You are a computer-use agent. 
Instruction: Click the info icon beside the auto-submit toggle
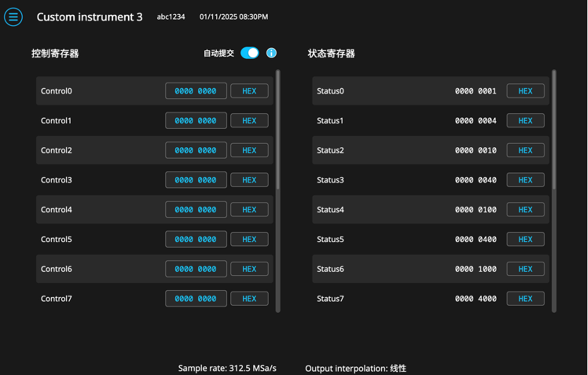click(x=271, y=53)
